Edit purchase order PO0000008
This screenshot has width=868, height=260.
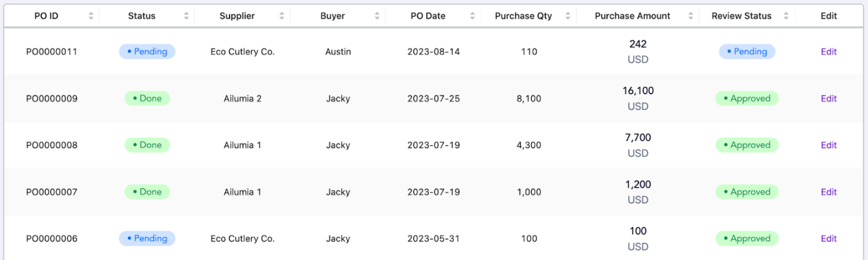tap(829, 145)
